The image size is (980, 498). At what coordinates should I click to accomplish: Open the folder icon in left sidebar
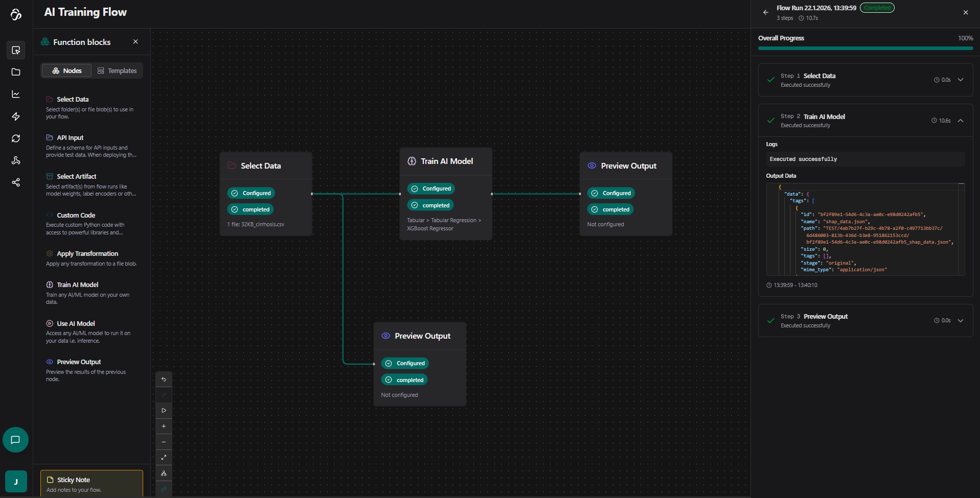tap(16, 72)
